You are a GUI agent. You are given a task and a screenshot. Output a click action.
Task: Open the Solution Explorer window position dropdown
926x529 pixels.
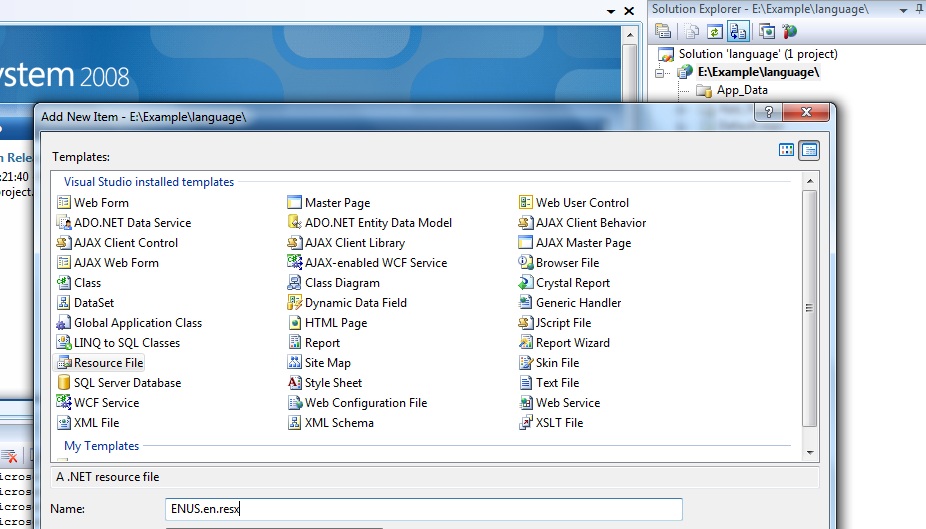(903, 10)
